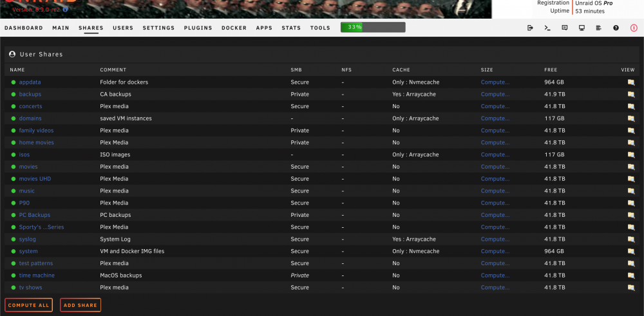The width and height of the screenshot is (644, 316).
Task: Sort by the Free column header
Action: pos(551,70)
